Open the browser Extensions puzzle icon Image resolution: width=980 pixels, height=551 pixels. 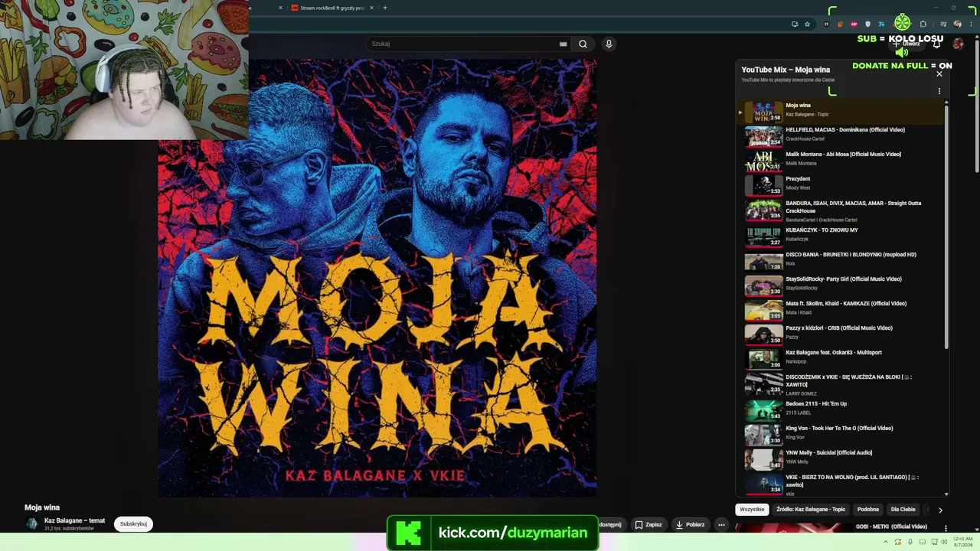pos(923,24)
